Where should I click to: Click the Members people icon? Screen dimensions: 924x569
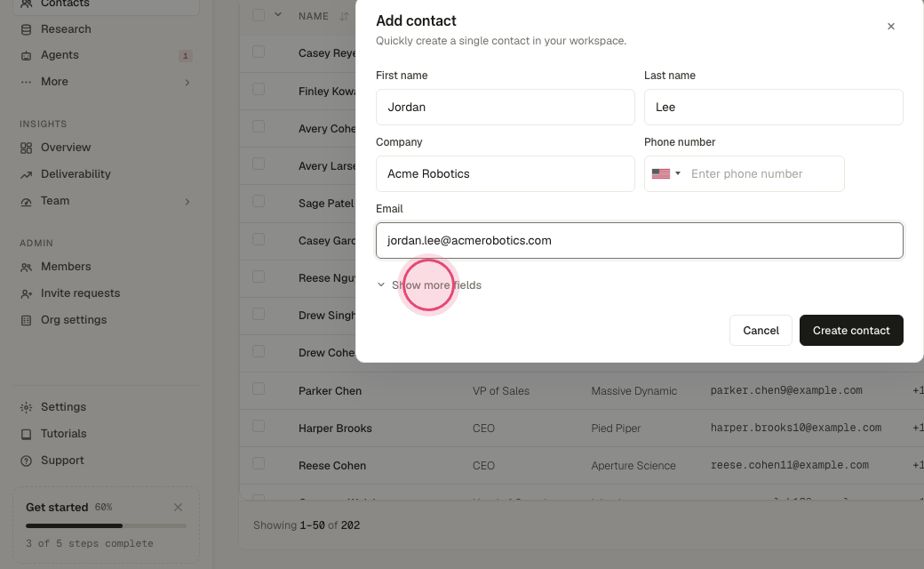26,267
